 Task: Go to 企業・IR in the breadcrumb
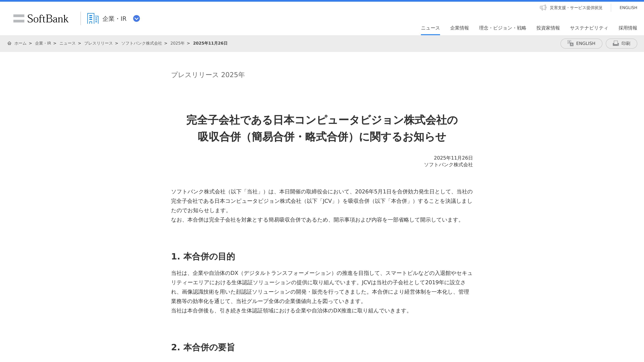click(43, 43)
